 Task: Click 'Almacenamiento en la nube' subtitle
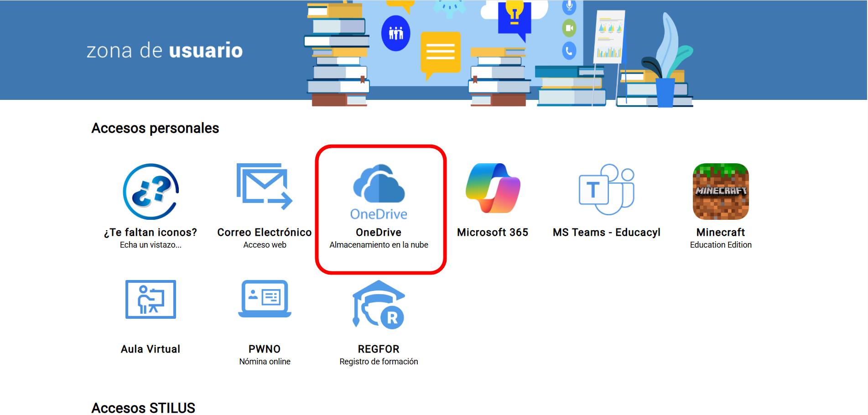pyautogui.click(x=379, y=245)
